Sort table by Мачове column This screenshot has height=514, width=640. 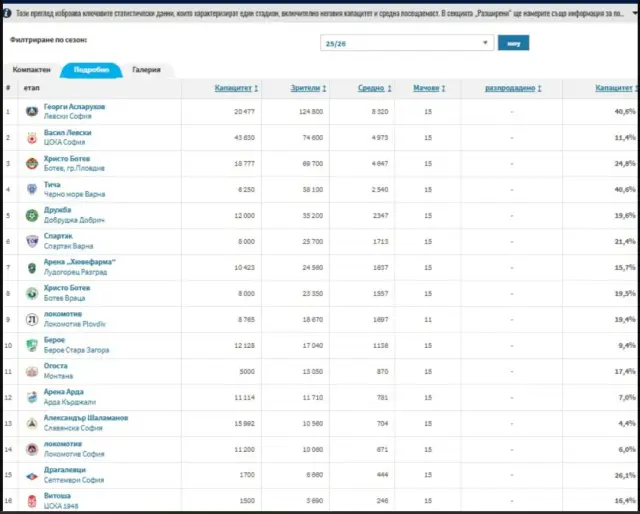point(428,88)
